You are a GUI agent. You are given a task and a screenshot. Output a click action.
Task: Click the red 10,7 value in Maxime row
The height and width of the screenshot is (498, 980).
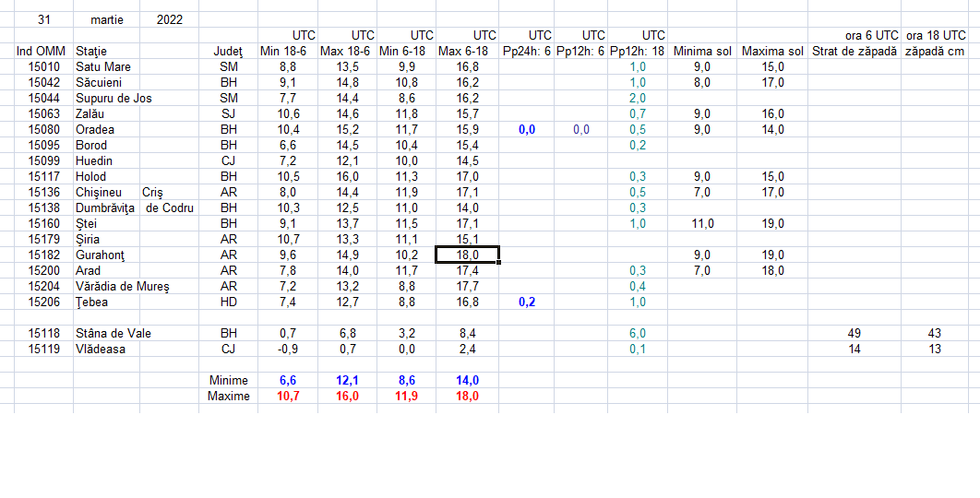(x=288, y=397)
